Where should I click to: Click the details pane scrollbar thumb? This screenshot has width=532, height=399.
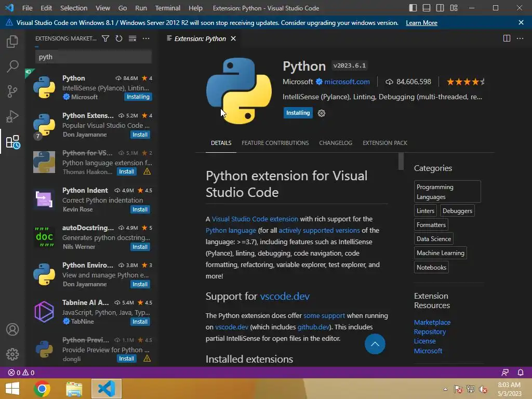pyautogui.click(x=401, y=161)
